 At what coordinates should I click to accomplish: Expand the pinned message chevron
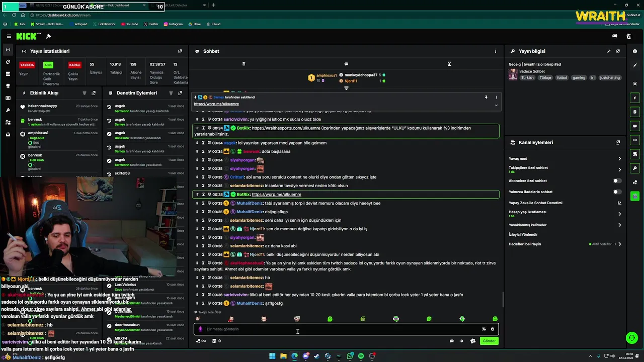coord(496,105)
